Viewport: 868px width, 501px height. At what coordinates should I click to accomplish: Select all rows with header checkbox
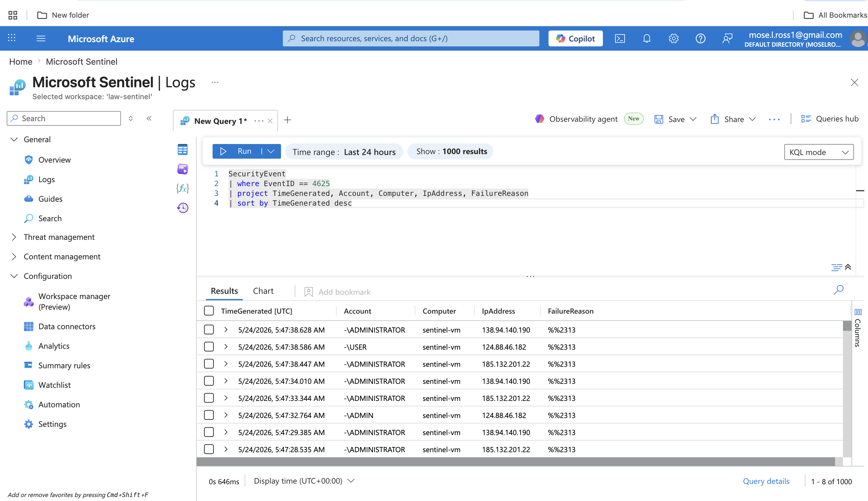point(209,311)
